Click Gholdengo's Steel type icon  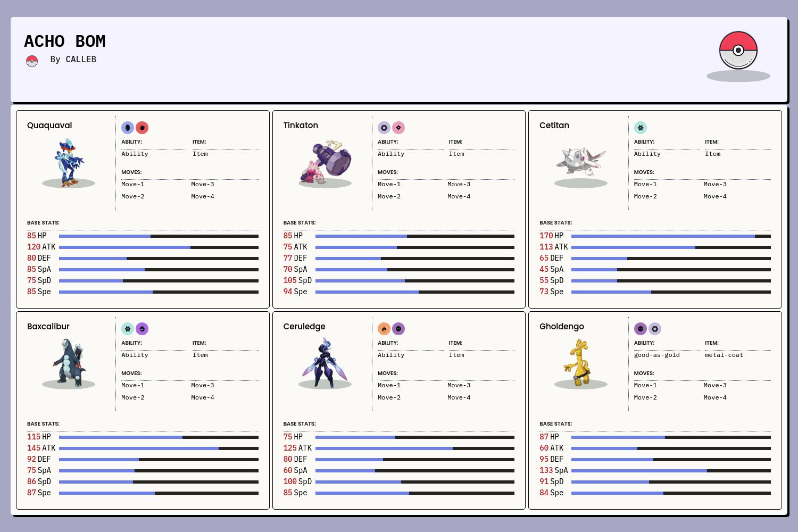click(x=655, y=329)
